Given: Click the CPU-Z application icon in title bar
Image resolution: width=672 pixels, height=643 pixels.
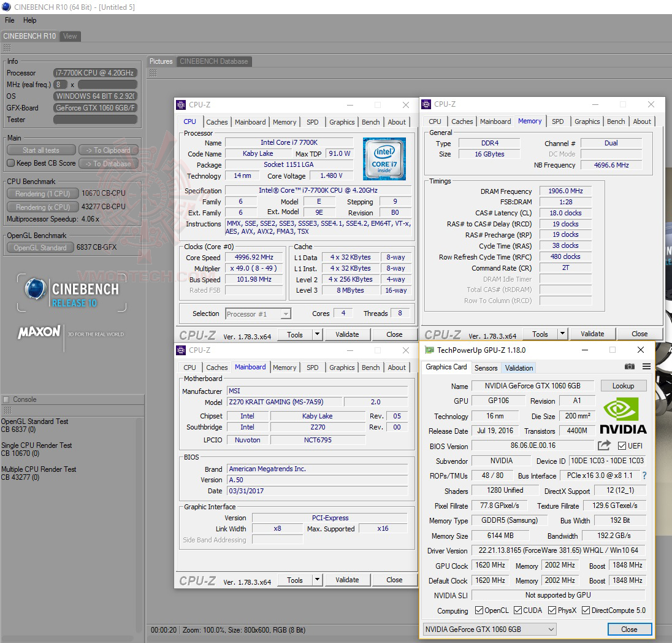Looking at the screenshot, I should pos(180,105).
